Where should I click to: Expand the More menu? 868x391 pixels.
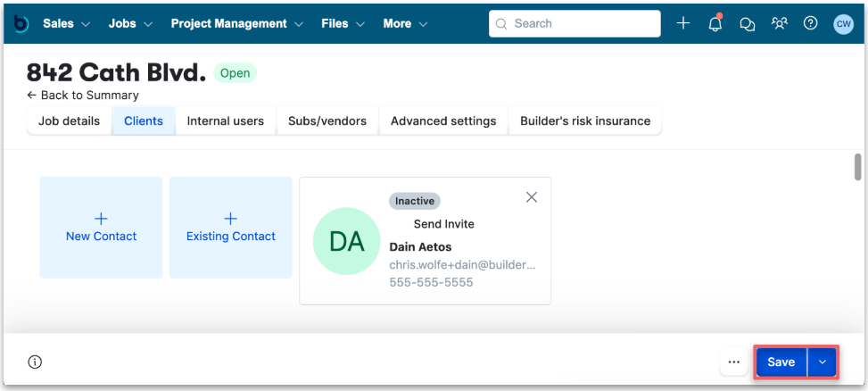(405, 24)
